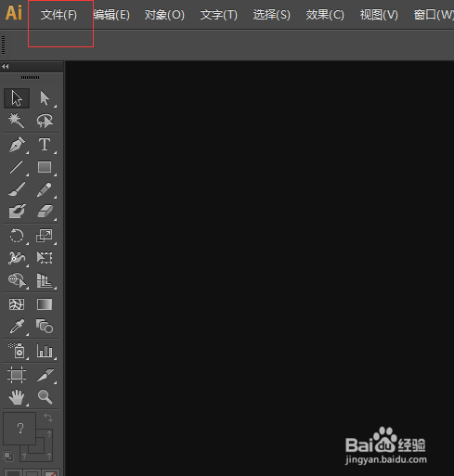Pick the Paintbrush tool
Image resolution: width=454 pixels, height=476 pixels.
17,189
